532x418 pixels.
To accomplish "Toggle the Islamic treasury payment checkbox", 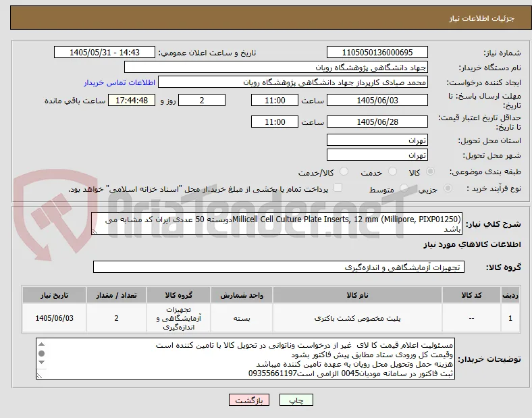I will point(338,188).
